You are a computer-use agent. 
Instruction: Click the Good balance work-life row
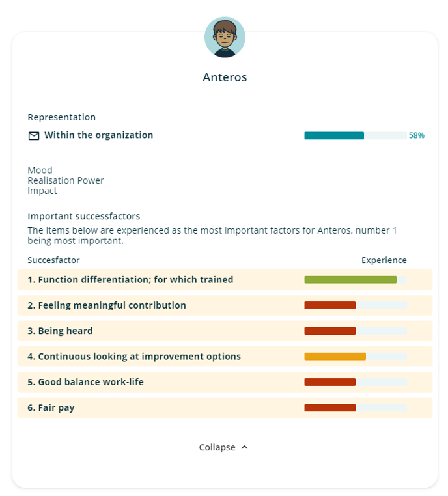(225, 382)
